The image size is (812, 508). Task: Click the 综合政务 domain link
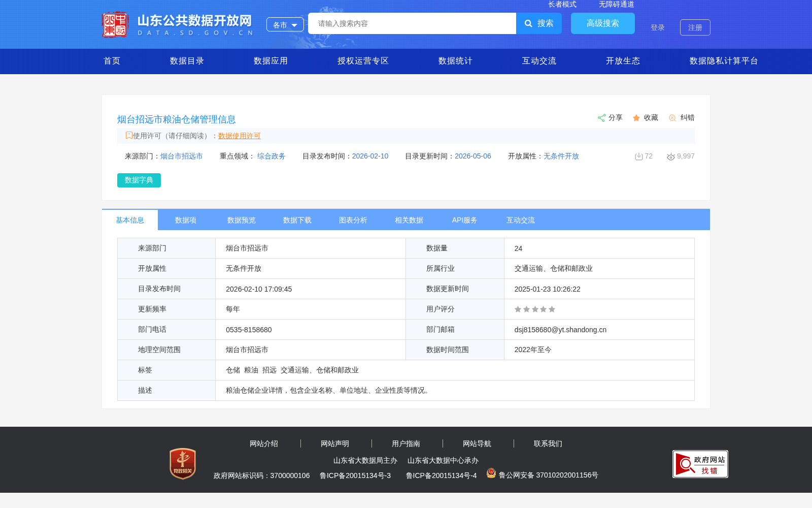(272, 156)
